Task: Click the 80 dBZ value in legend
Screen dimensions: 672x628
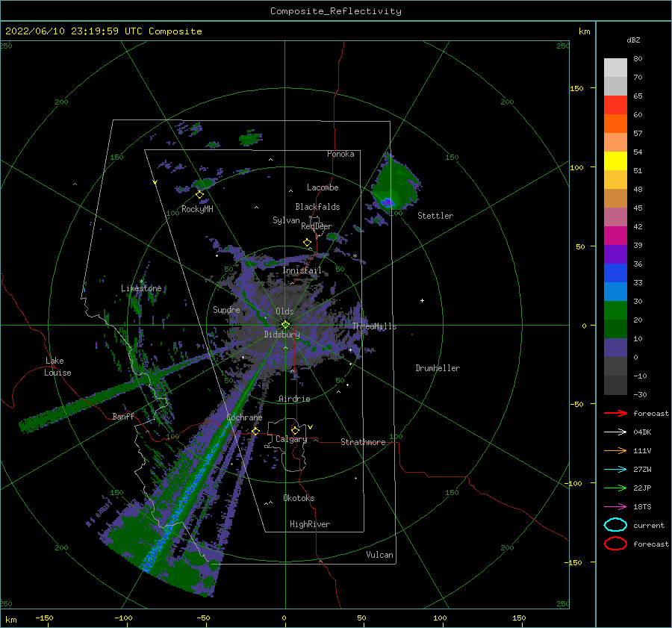Action: 638,59
